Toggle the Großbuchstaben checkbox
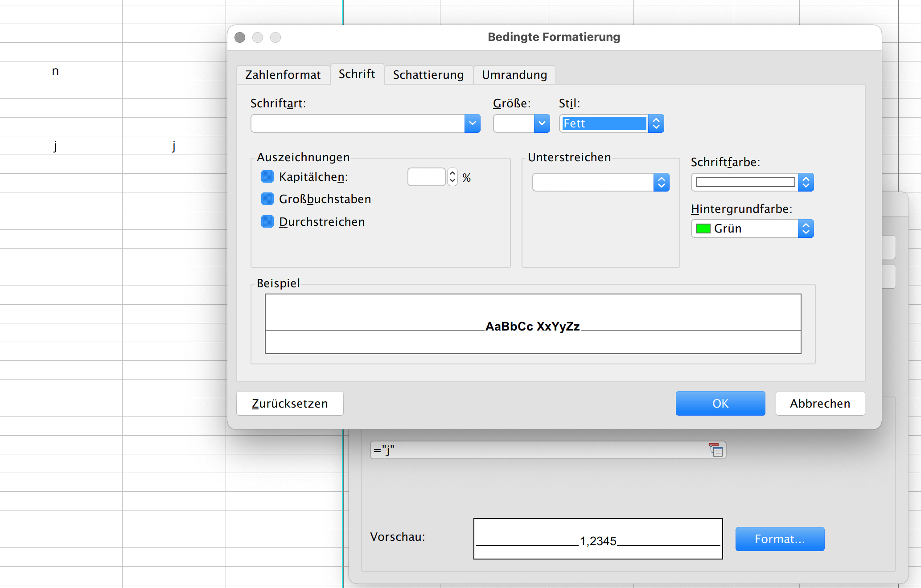The height and width of the screenshot is (588, 921). click(x=267, y=199)
